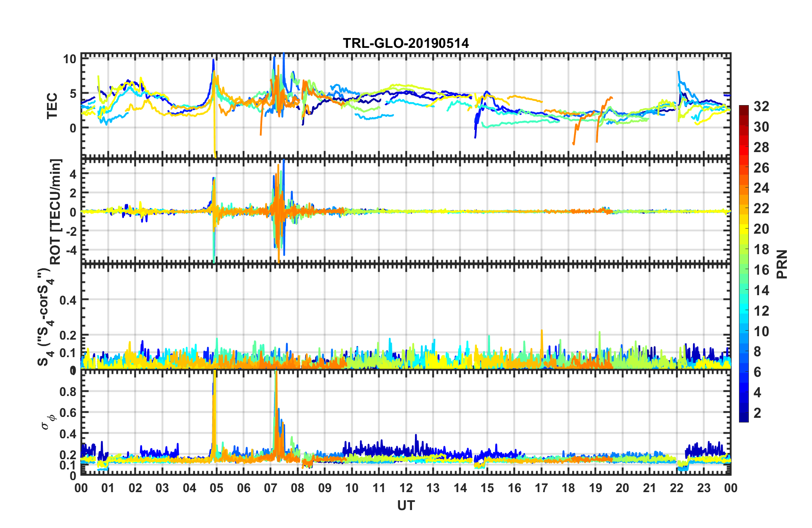Click colorbar tick label 24
The image size is (812, 528).
click(761, 188)
